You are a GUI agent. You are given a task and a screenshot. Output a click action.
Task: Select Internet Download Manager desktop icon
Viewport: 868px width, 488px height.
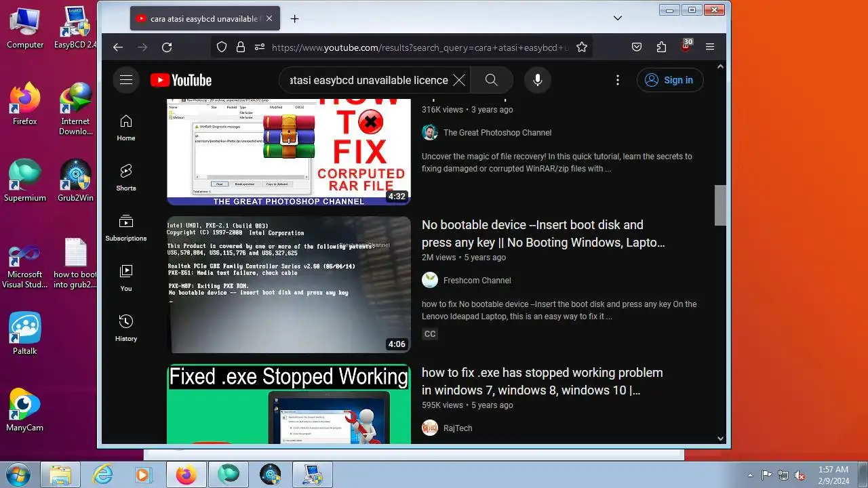(75, 108)
